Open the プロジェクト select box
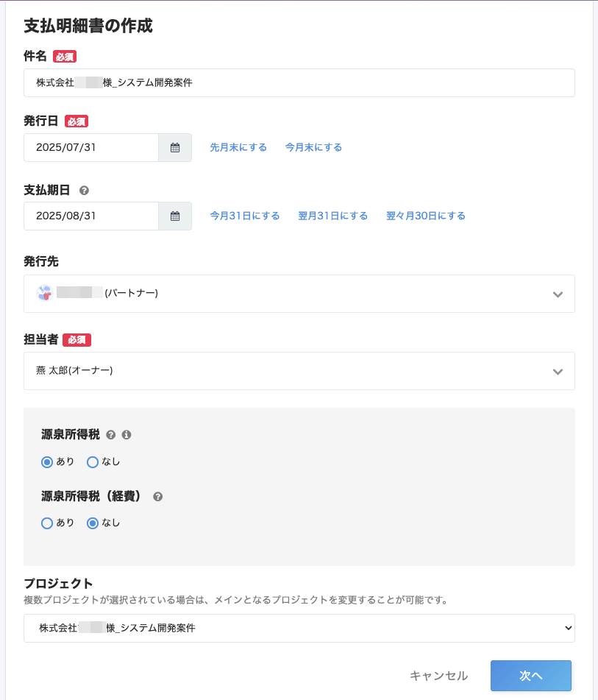Viewport: 598px width, 700px height. [x=299, y=628]
